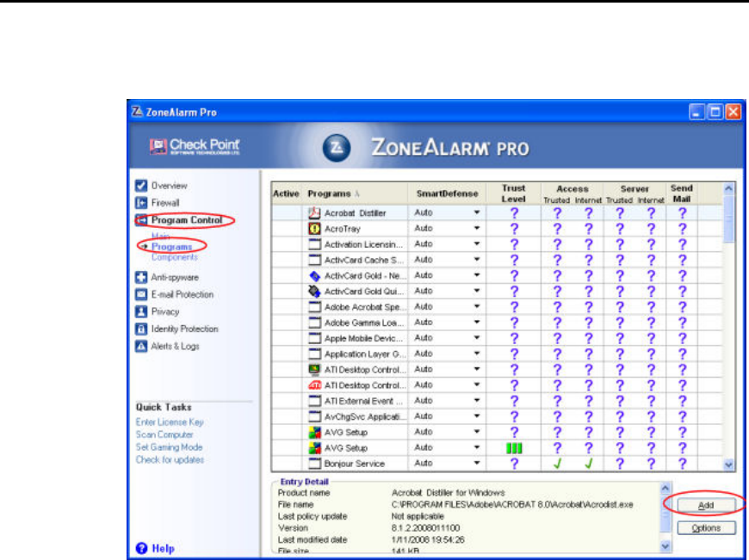This screenshot has height=560, width=749.
Task: Click Check for updates link
Action: point(170,459)
